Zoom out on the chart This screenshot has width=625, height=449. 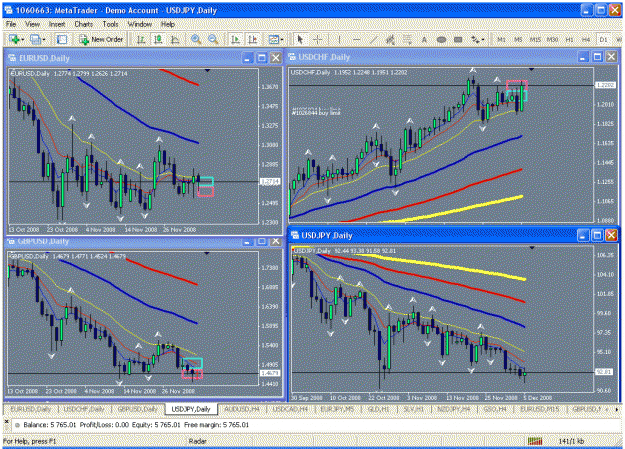point(213,39)
